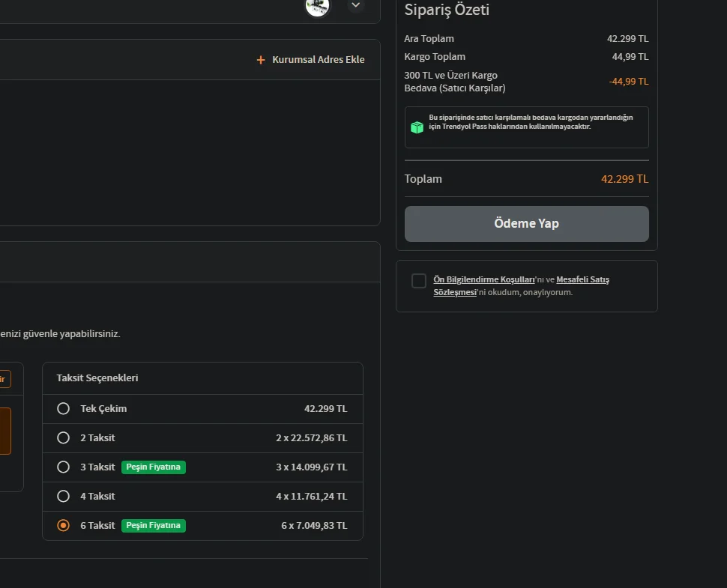Click the 42.299 TL Toplam amount
Image resolution: width=727 pixels, height=588 pixels.
624,179
